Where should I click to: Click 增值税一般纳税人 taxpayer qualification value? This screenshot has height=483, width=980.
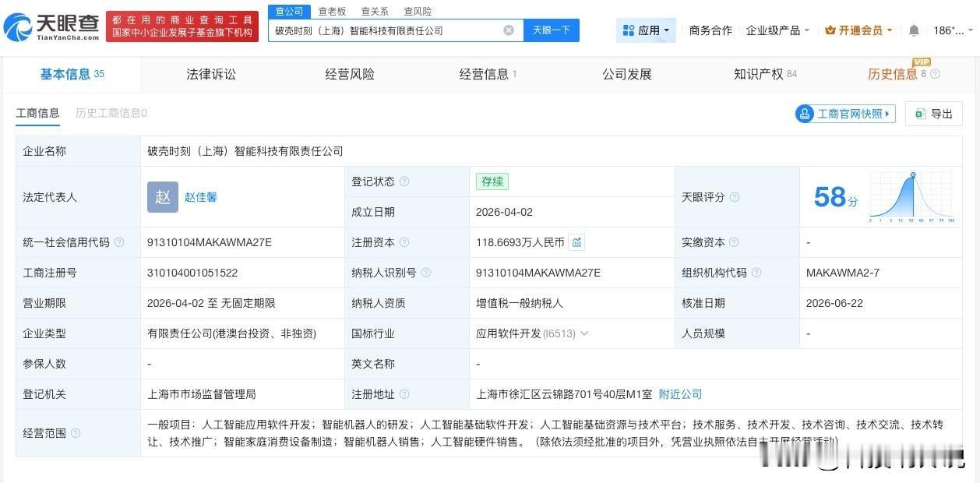tap(520, 303)
